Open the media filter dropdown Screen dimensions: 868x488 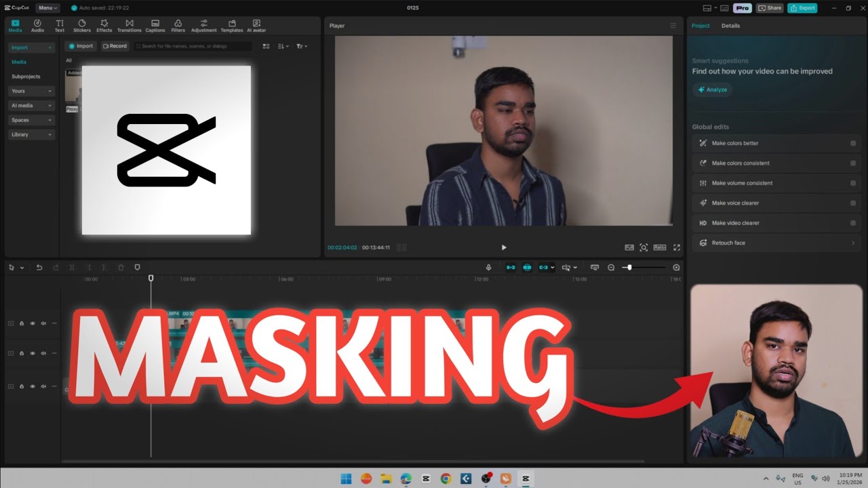click(x=302, y=46)
